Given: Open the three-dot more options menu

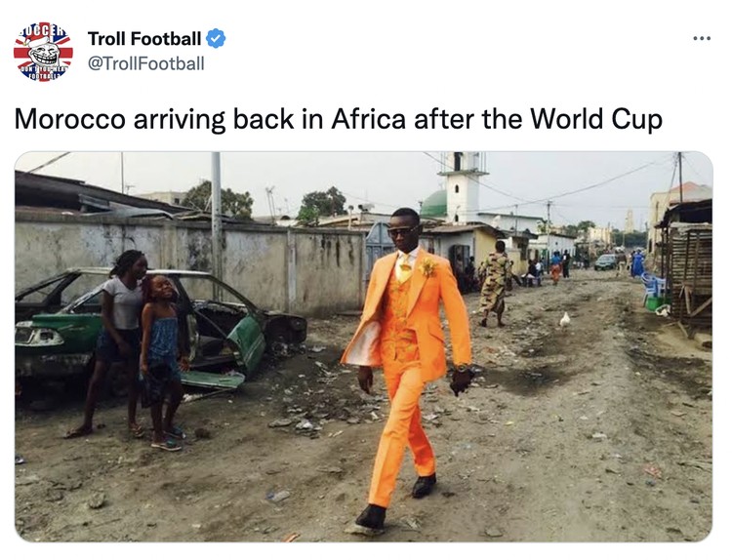Looking at the screenshot, I should pyautogui.click(x=702, y=39).
